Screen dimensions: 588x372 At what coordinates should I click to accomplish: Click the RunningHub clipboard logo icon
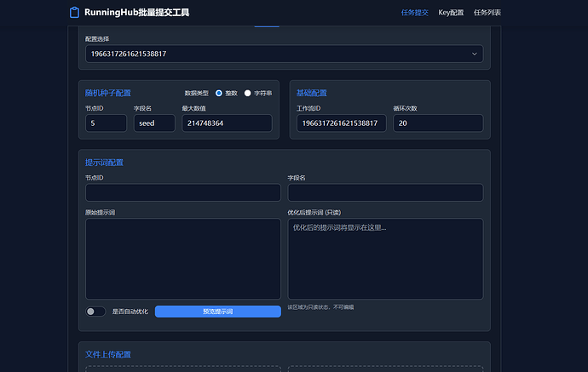coord(74,13)
